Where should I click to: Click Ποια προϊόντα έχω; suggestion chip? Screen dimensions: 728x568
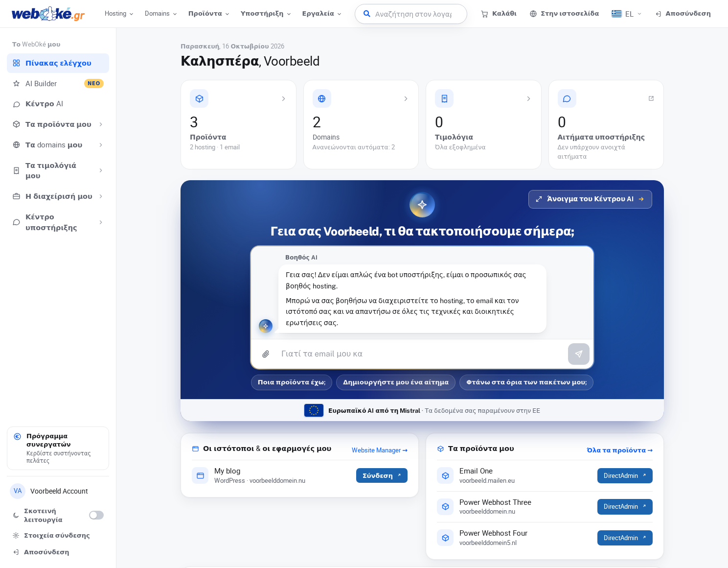point(292,382)
